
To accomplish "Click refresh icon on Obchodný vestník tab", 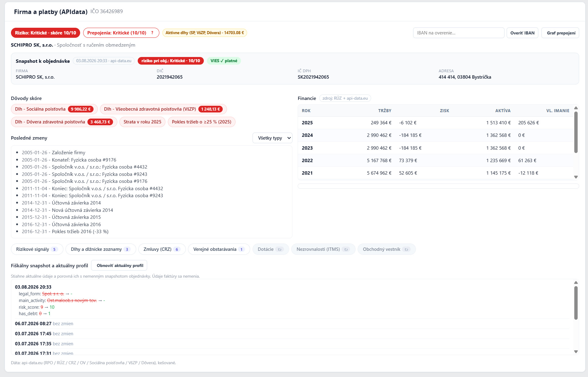I will click(406, 249).
